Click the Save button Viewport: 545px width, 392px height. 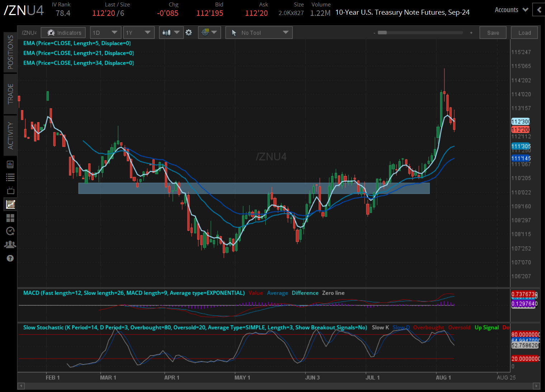point(493,33)
